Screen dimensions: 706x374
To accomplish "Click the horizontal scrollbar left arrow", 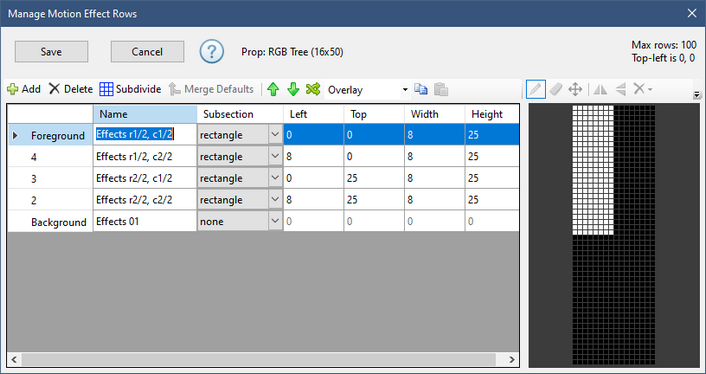I will pos(14,359).
